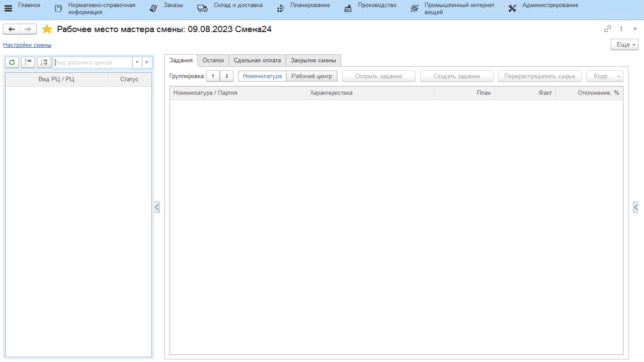Click the Создать задание button
Image resolution: width=644 pixels, height=362 pixels.
456,76
